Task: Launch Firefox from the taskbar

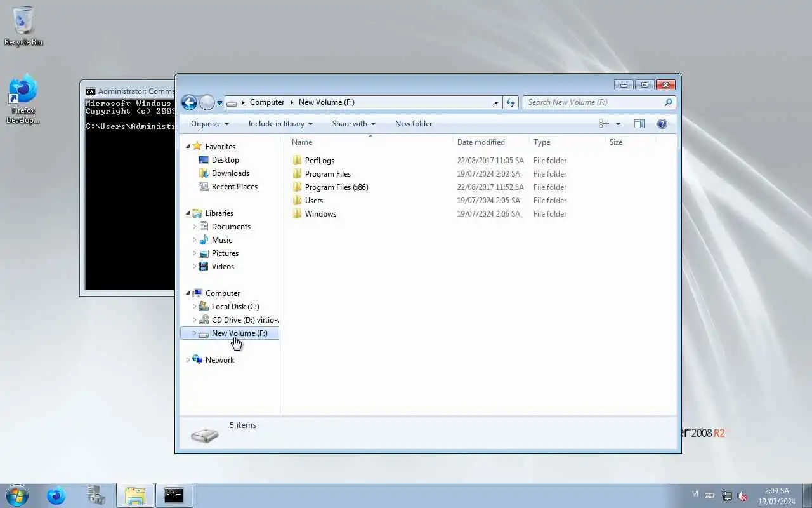Action: [56, 495]
